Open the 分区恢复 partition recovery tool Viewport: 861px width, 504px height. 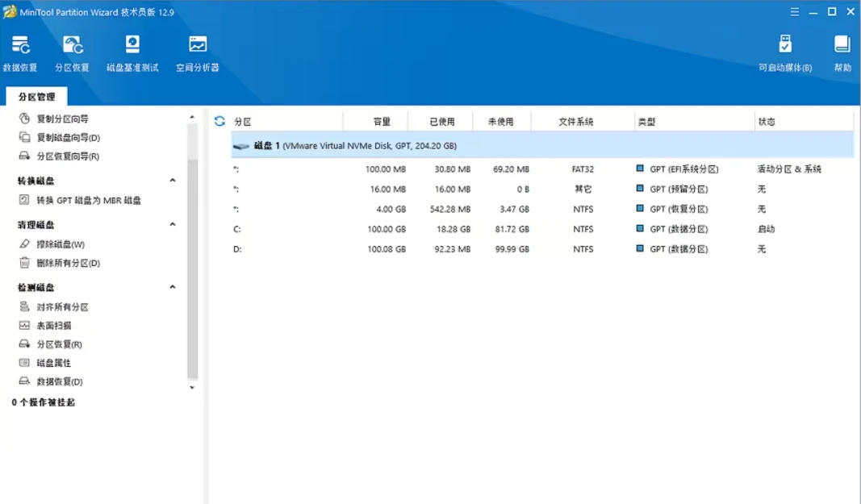[x=72, y=53]
